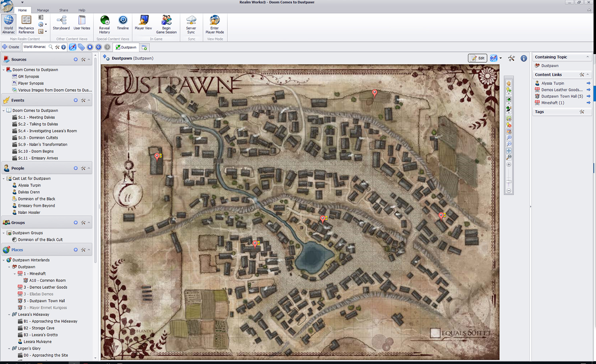This screenshot has width=596, height=364.
Task: Switch to the Dustpawn tab
Action: click(126, 47)
